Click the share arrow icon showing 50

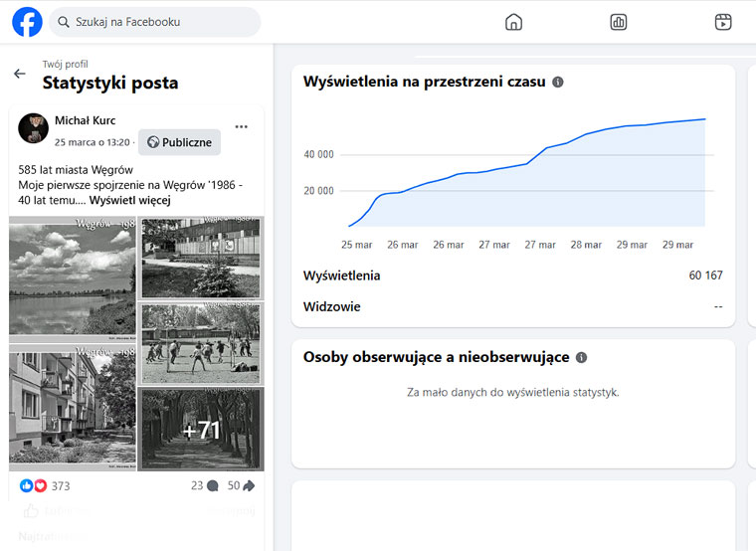coord(249,486)
